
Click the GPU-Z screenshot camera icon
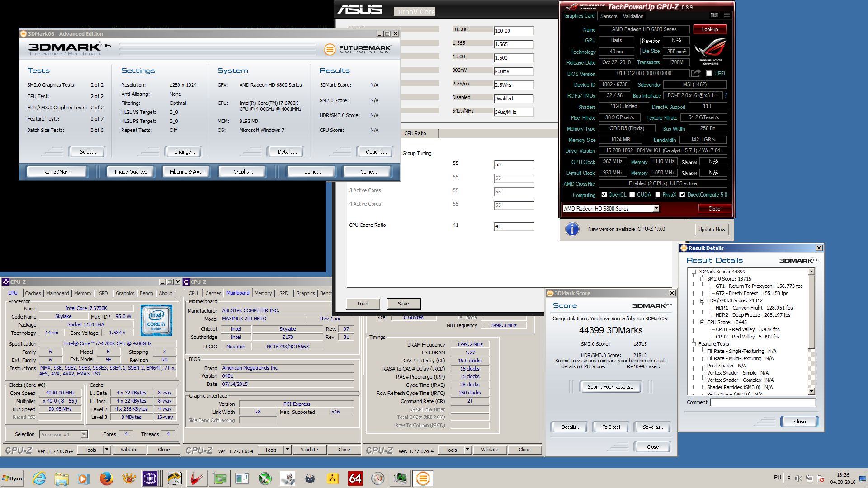coord(714,15)
